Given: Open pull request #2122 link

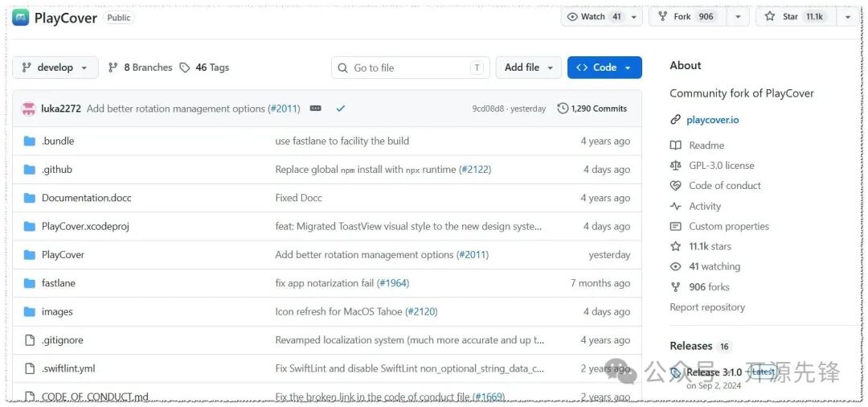Looking at the screenshot, I should tap(475, 170).
